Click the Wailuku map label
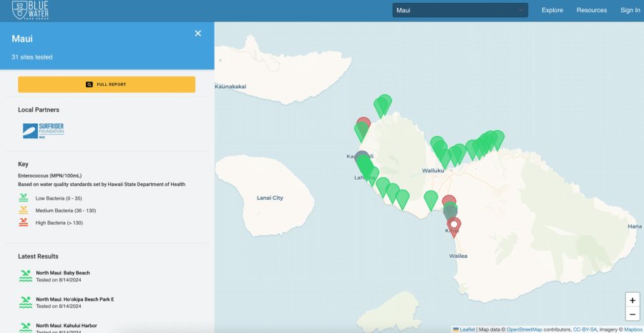The image size is (644, 333). [x=433, y=170]
